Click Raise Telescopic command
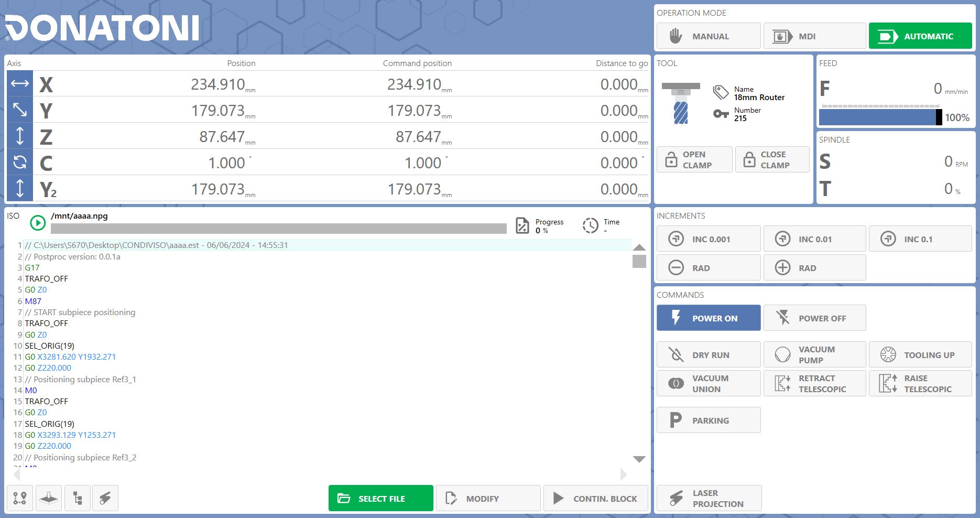Image resolution: width=980 pixels, height=518 pixels. (920, 384)
